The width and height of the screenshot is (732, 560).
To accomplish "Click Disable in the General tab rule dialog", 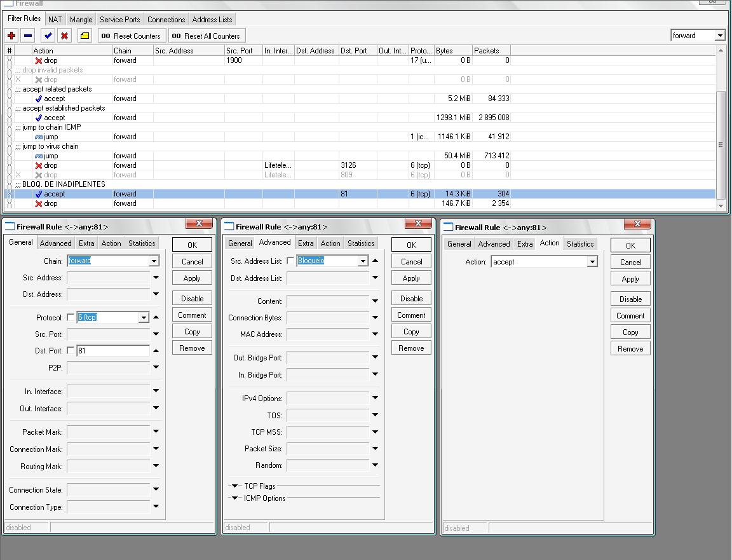I will point(192,298).
